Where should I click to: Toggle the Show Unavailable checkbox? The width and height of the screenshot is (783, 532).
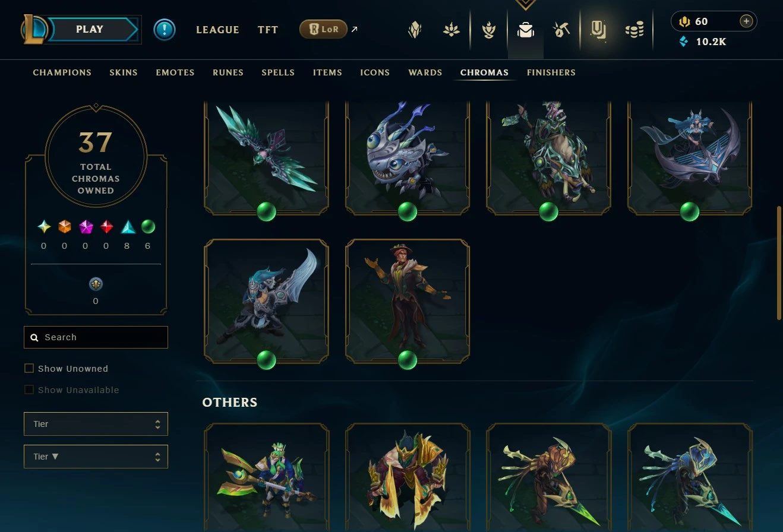pyautogui.click(x=29, y=389)
